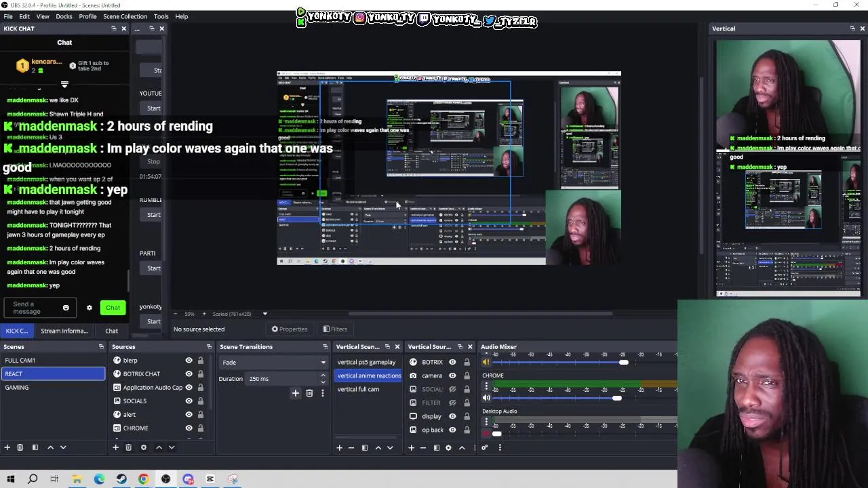
Task: Adjust the top Audio Mixer volume slider
Action: click(x=623, y=362)
